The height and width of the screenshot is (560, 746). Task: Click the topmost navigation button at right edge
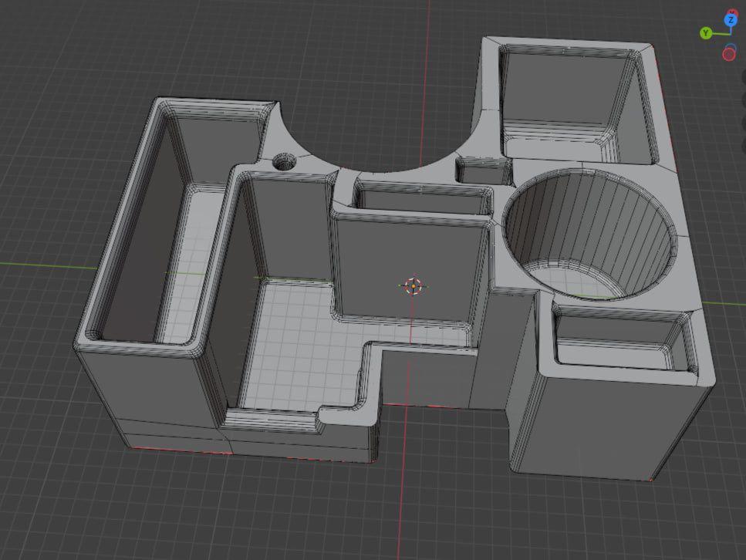tap(744, 76)
